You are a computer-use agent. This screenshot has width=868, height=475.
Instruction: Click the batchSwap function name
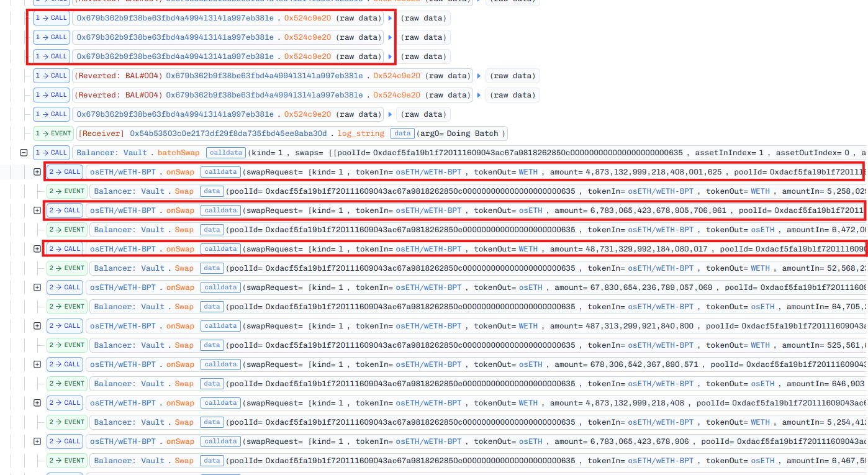coord(179,152)
